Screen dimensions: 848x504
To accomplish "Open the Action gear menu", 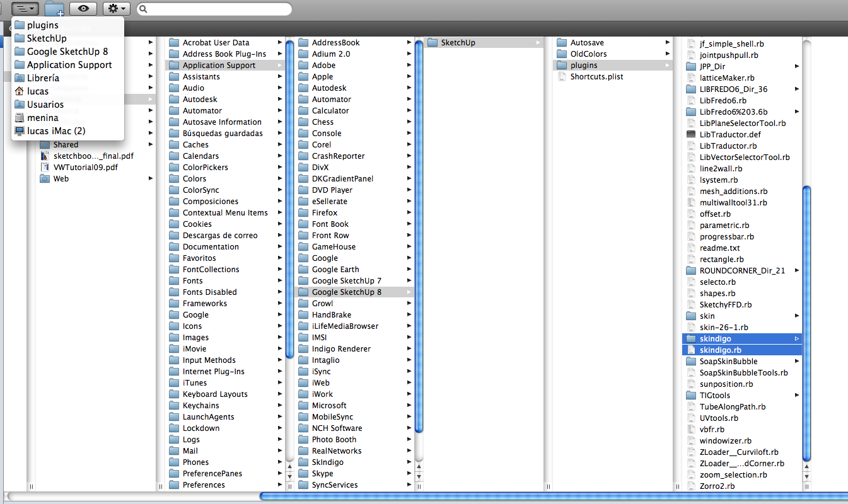I will click(117, 9).
